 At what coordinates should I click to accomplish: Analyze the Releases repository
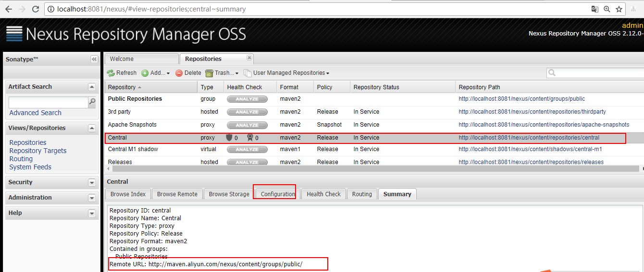pos(247,163)
